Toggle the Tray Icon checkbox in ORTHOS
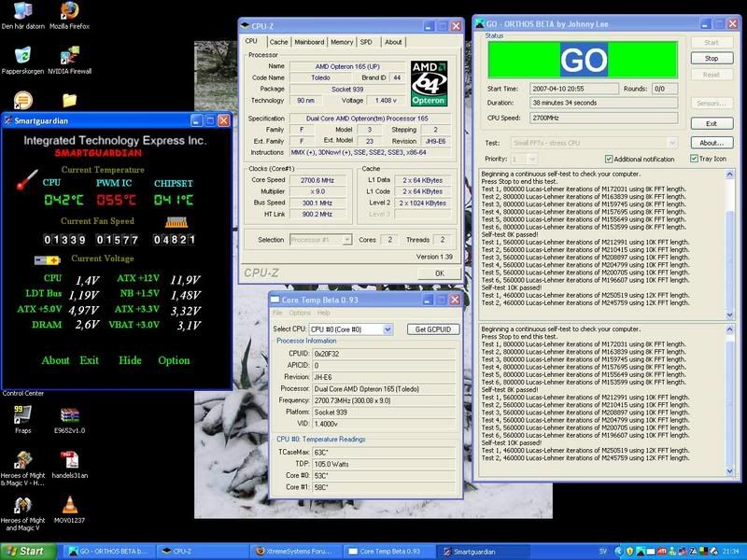This screenshot has width=747, height=560. pyautogui.click(x=694, y=159)
